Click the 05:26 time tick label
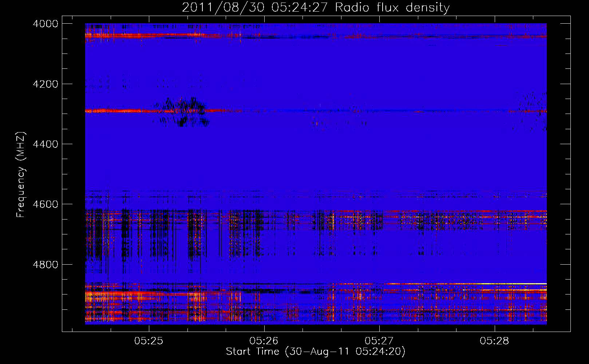 [x=264, y=341]
